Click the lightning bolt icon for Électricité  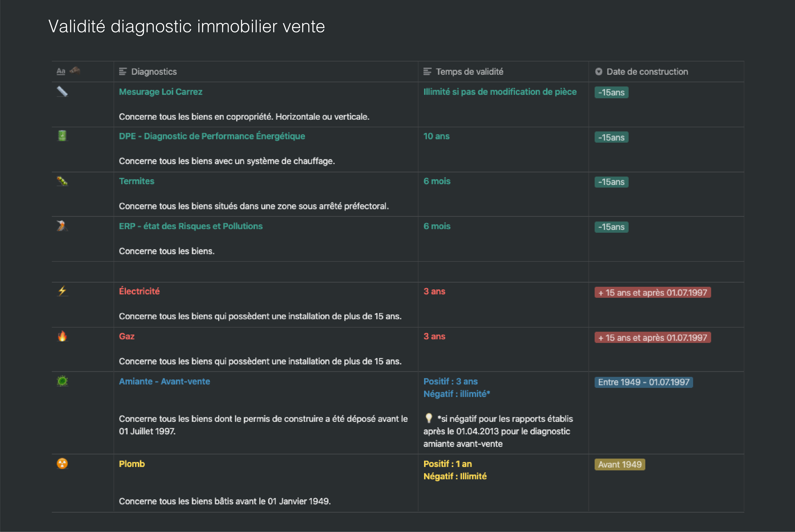[x=62, y=291]
